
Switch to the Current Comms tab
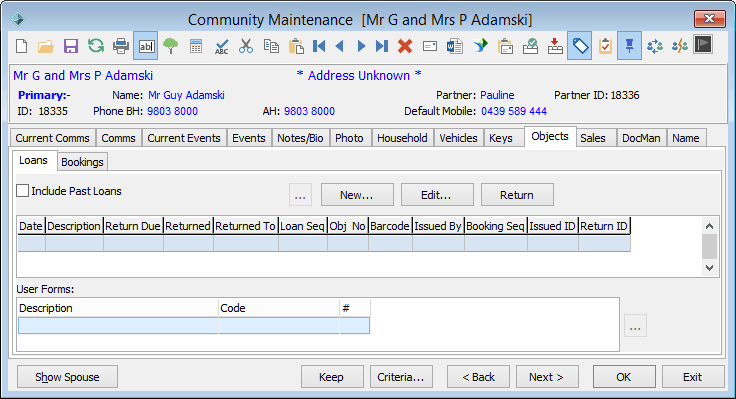tap(52, 138)
